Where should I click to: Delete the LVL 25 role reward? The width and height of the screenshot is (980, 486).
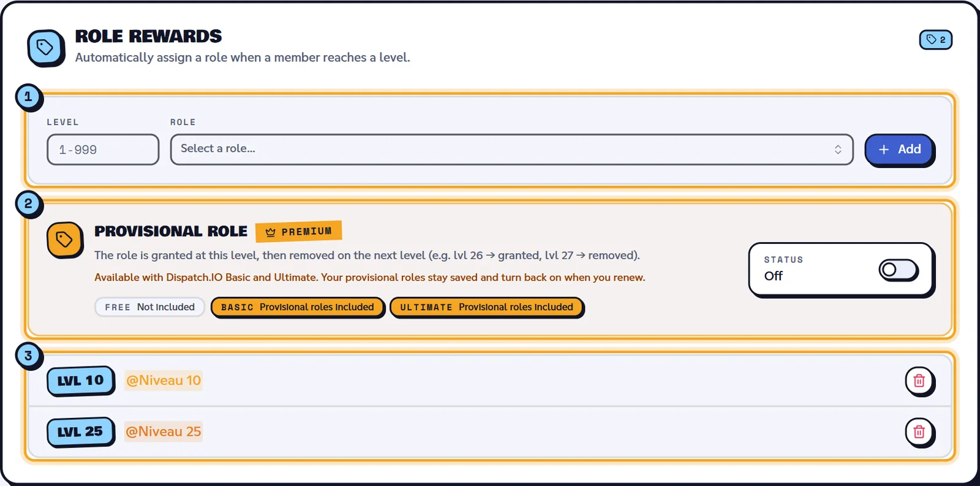click(x=919, y=432)
